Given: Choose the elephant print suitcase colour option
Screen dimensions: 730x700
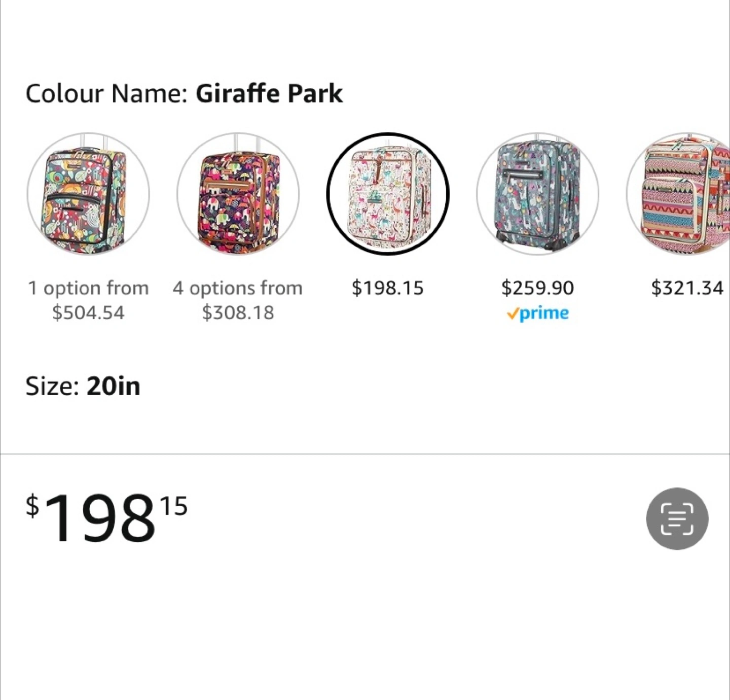Looking at the screenshot, I should (x=238, y=194).
